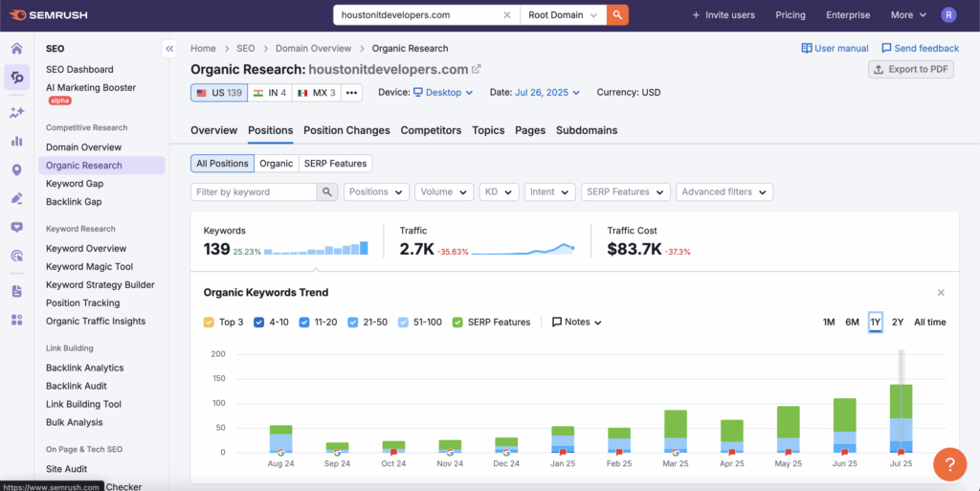The image size is (980, 491).
Task: Select the All time range
Action: pos(930,323)
